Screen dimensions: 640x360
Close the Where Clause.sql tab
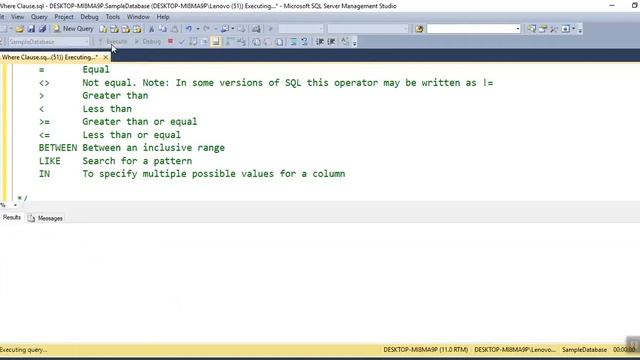click(105, 57)
